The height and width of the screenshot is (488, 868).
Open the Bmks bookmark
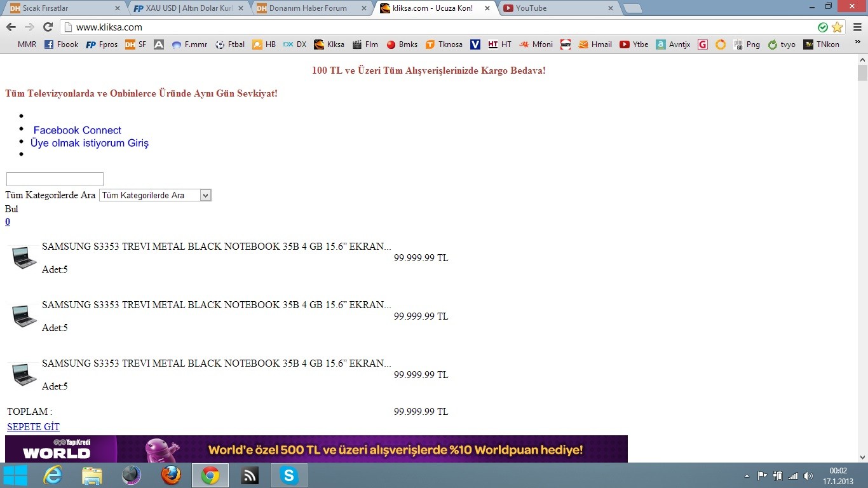point(402,44)
